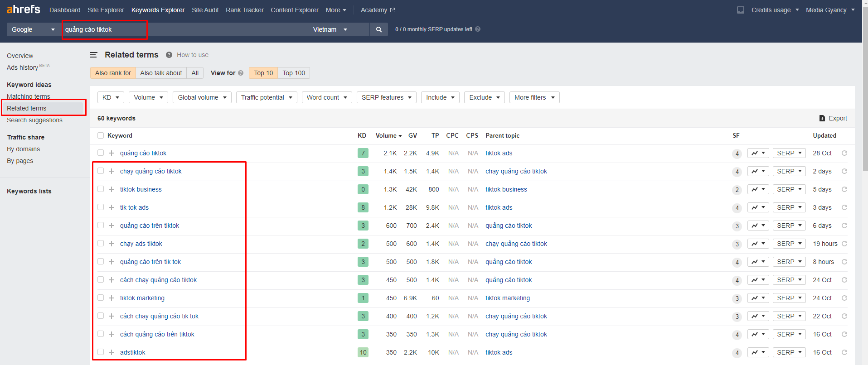This screenshot has width=868, height=365.
Task: Check the 'chạy ads tiktok' row checkbox
Action: (101, 244)
